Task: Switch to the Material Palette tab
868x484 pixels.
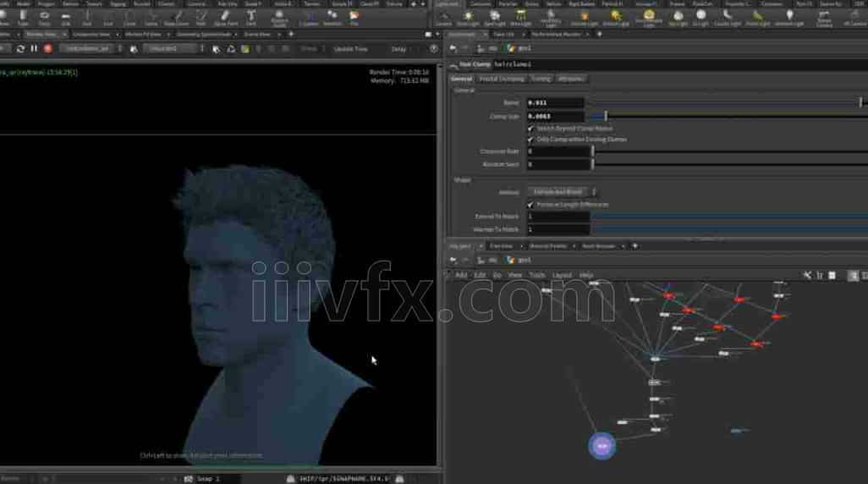Action: click(x=548, y=246)
